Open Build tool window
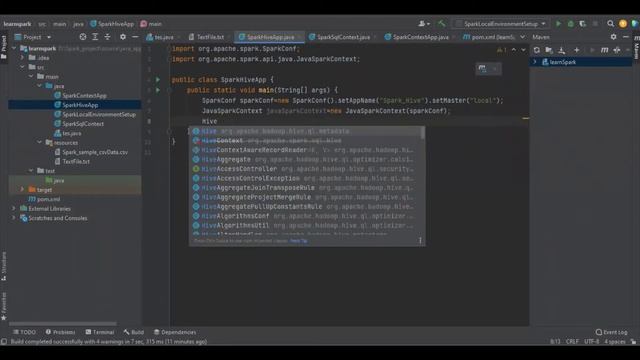Screen dimensions: 640x360 134,332
